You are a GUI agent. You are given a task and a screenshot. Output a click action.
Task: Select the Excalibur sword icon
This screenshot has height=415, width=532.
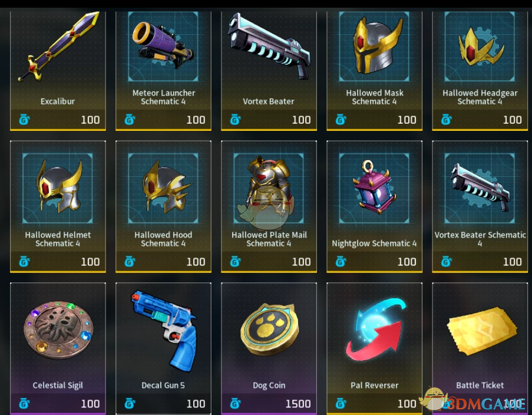pos(58,47)
